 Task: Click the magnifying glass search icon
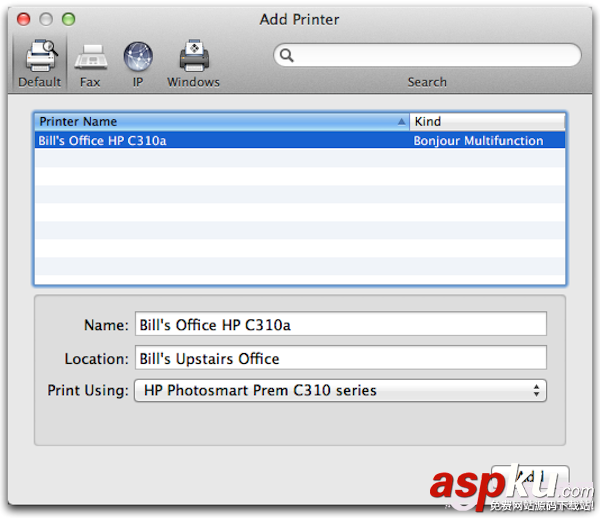tap(286, 55)
